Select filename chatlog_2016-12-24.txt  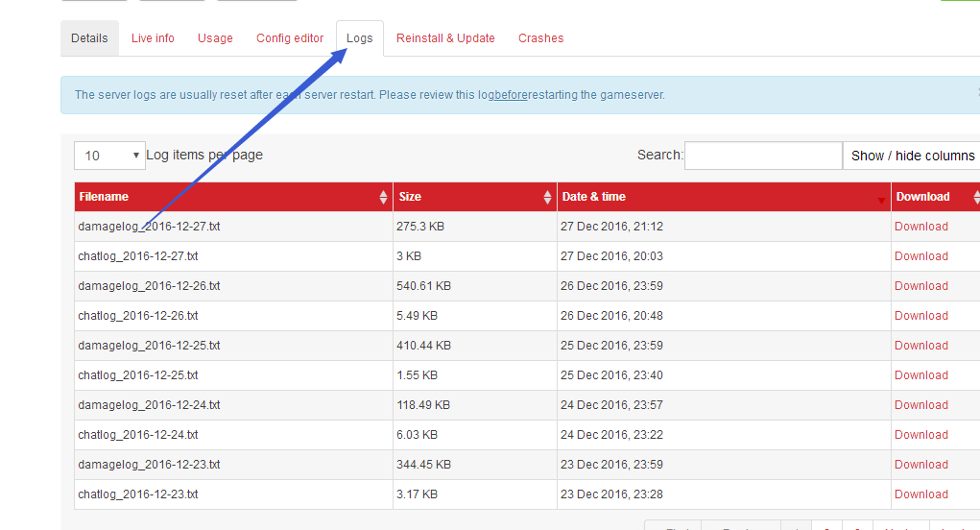(x=138, y=435)
